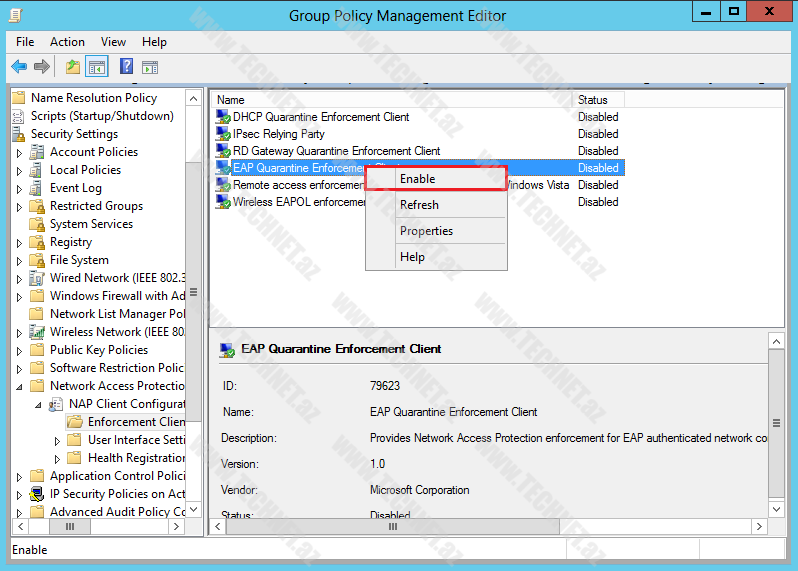Toggle the Show/Hide Action Pane icon
This screenshot has height=571, width=798.
(150, 67)
